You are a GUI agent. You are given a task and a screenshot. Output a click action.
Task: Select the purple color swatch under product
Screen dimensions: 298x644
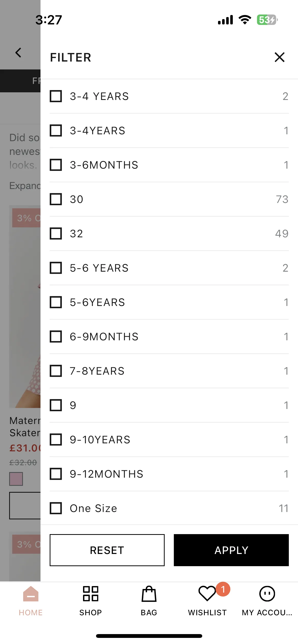16,479
